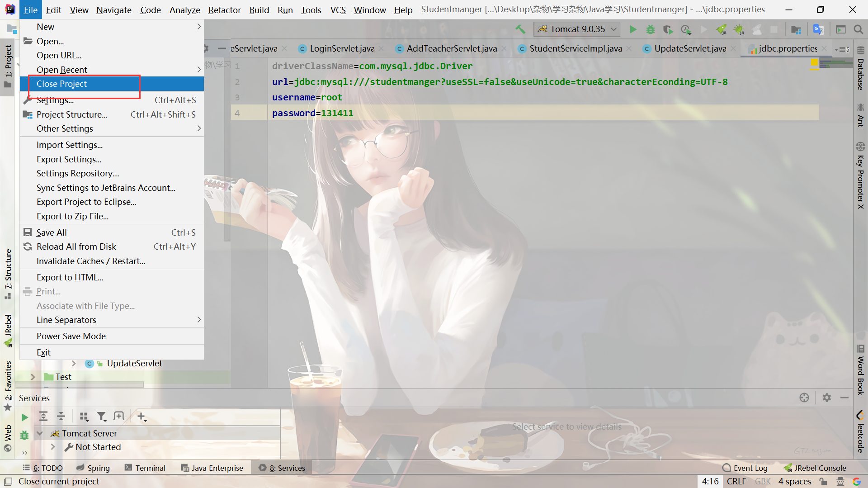This screenshot has width=868, height=488.
Task: Open the Edit menu
Action: 54,10
